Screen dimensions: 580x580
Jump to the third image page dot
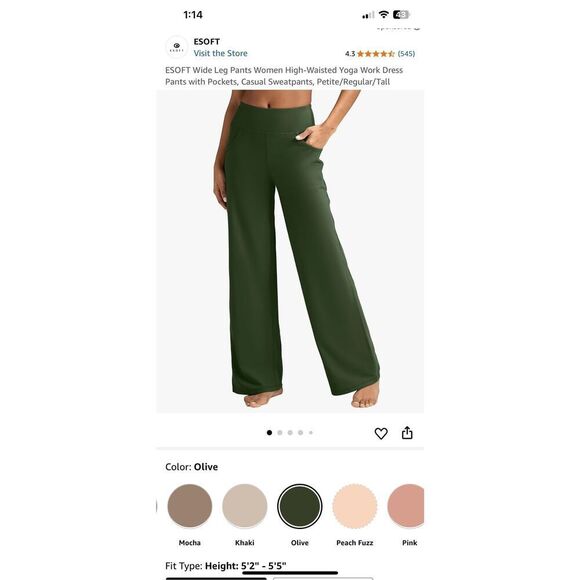coord(290,432)
